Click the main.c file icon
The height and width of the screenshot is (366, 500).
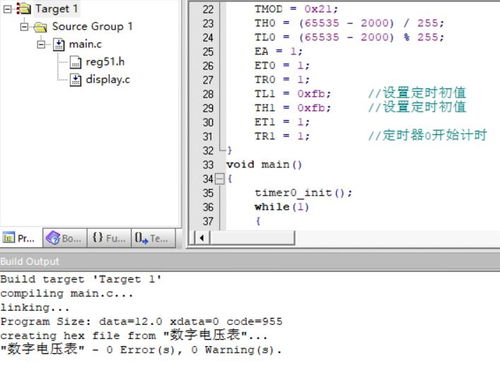[x=59, y=44]
